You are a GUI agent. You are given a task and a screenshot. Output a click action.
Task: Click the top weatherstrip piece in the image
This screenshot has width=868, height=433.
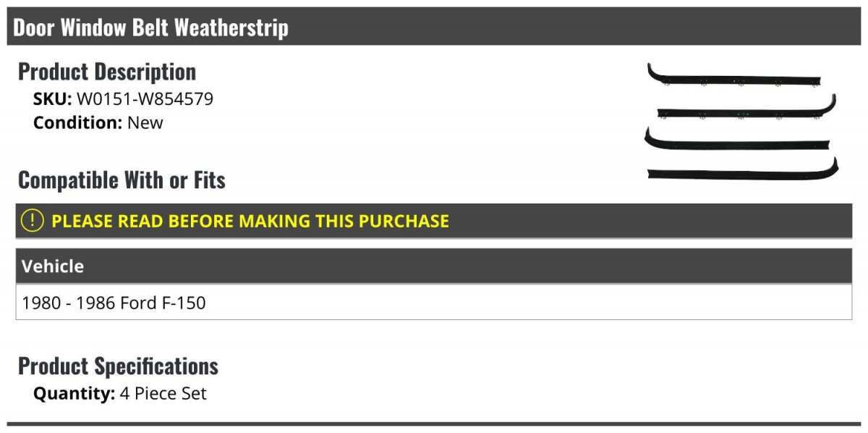734,76
